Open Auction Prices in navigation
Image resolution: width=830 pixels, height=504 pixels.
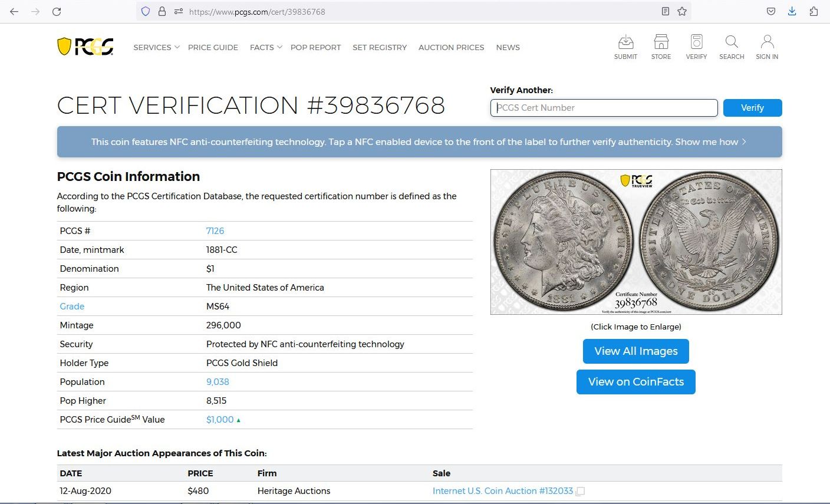pyautogui.click(x=451, y=47)
